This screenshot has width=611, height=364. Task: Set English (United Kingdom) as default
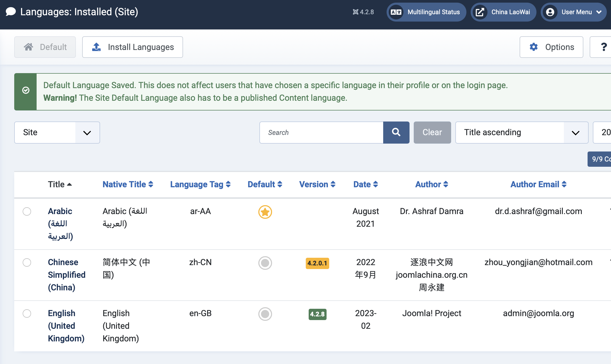265,314
